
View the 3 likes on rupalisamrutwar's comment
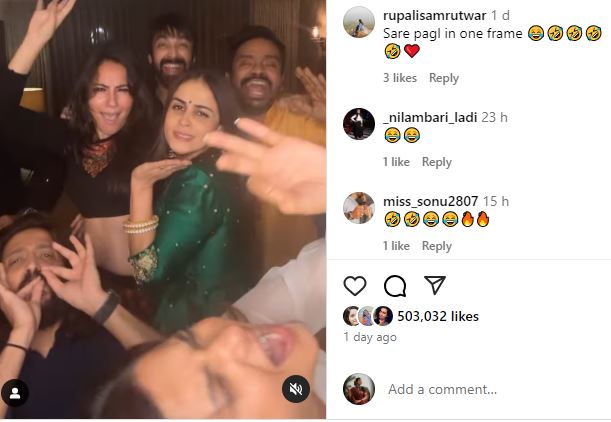[400, 78]
